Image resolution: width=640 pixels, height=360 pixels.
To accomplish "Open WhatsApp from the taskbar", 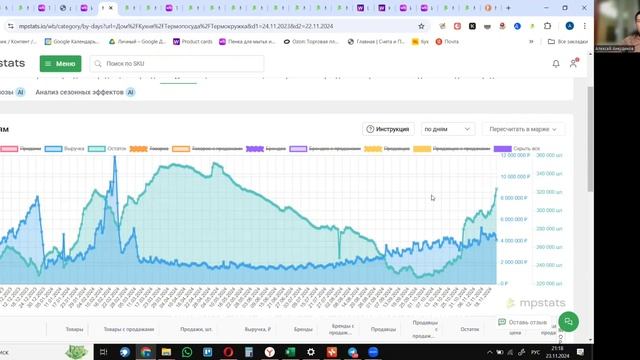I will pos(187,352).
